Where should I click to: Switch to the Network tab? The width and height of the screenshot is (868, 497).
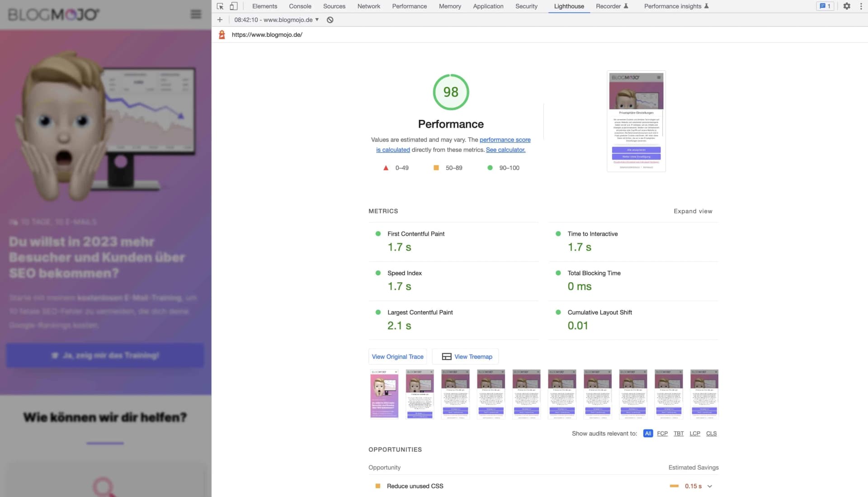coord(368,6)
